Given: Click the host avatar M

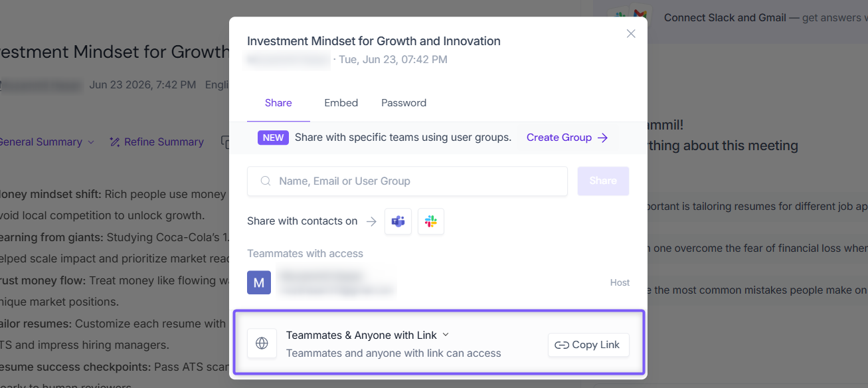Looking at the screenshot, I should pos(259,282).
